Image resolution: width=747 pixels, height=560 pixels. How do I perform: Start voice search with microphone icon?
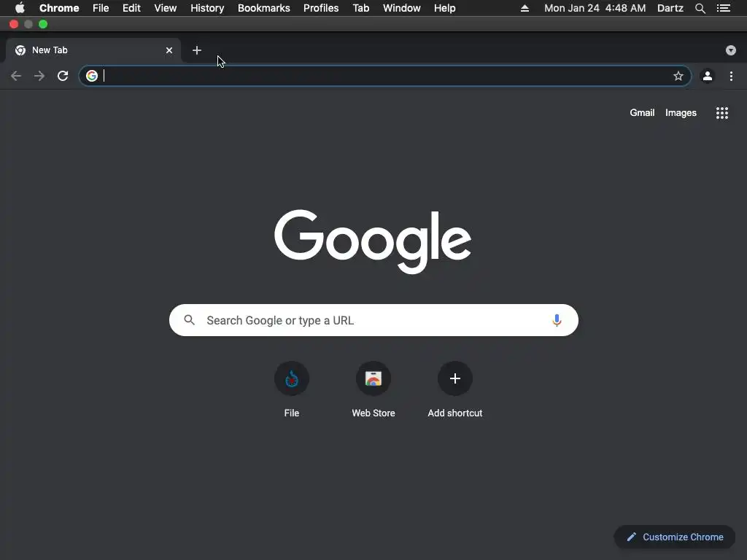click(557, 320)
